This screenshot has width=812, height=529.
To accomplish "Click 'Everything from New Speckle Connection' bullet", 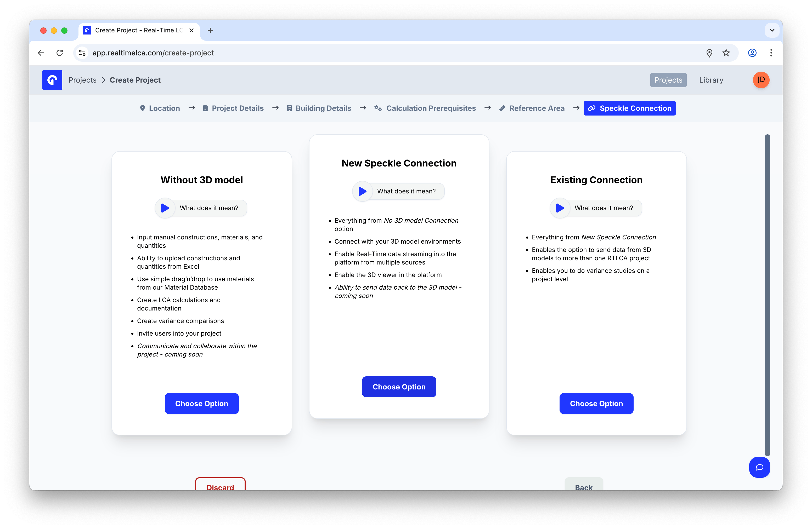I will point(594,237).
